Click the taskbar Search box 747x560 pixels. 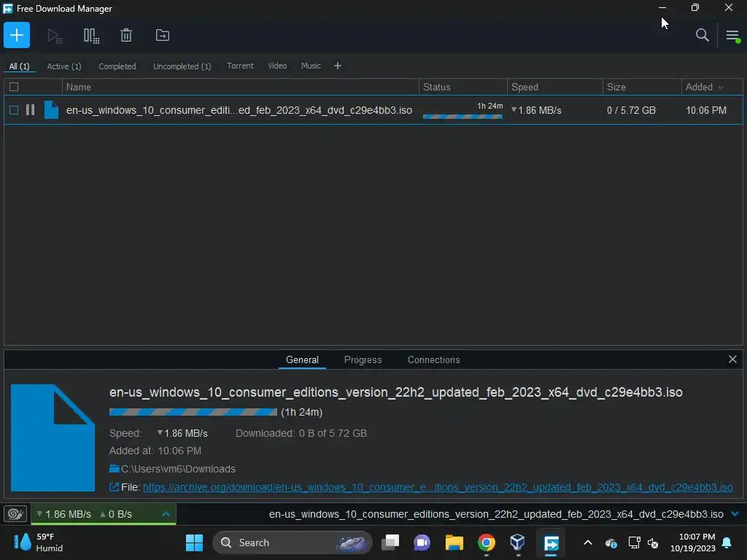coord(292,542)
